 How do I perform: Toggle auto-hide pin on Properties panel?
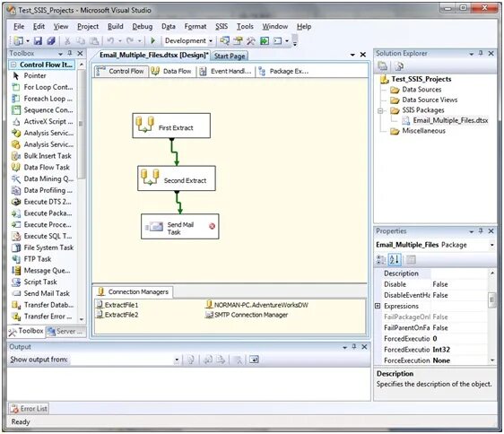point(481,230)
